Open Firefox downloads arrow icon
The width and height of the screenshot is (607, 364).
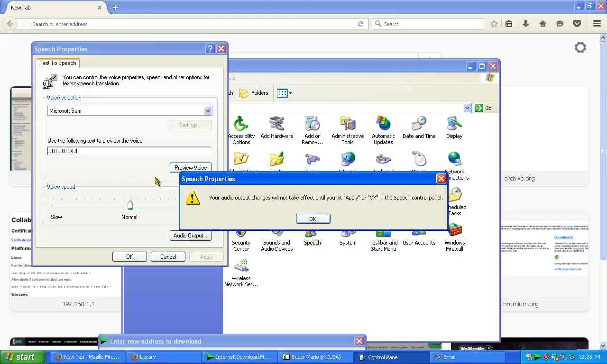pyautogui.click(x=526, y=24)
